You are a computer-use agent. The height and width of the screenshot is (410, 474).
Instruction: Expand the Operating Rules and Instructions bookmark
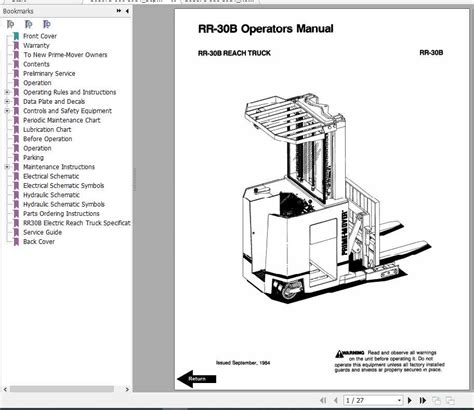(x=7, y=92)
